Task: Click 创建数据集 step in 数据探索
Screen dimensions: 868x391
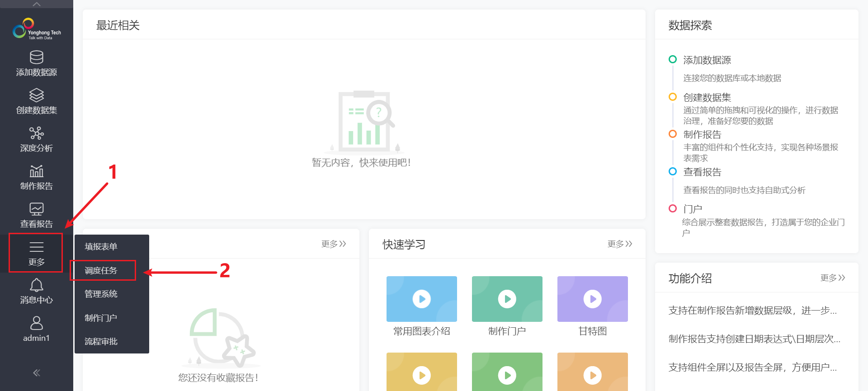Action: click(x=707, y=98)
